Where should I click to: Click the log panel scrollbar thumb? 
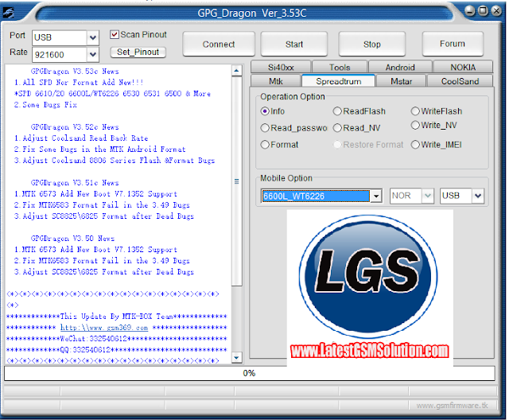(237, 181)
